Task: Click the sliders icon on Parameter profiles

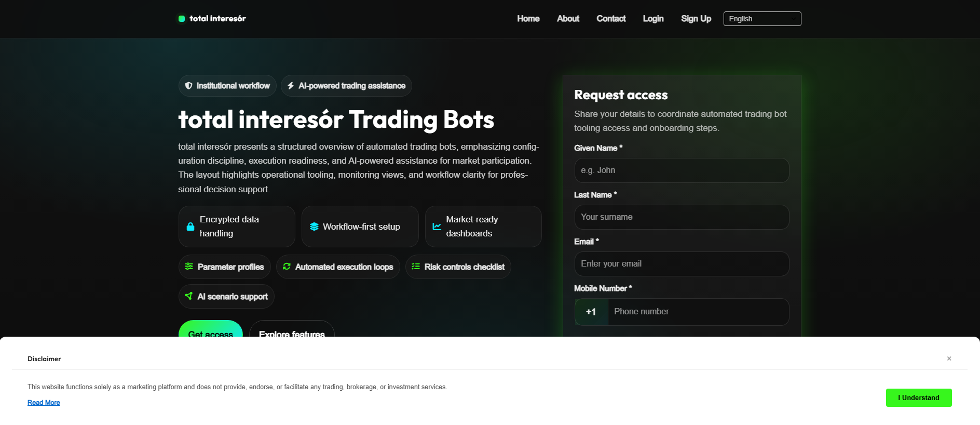Action: tap(189, 267)
